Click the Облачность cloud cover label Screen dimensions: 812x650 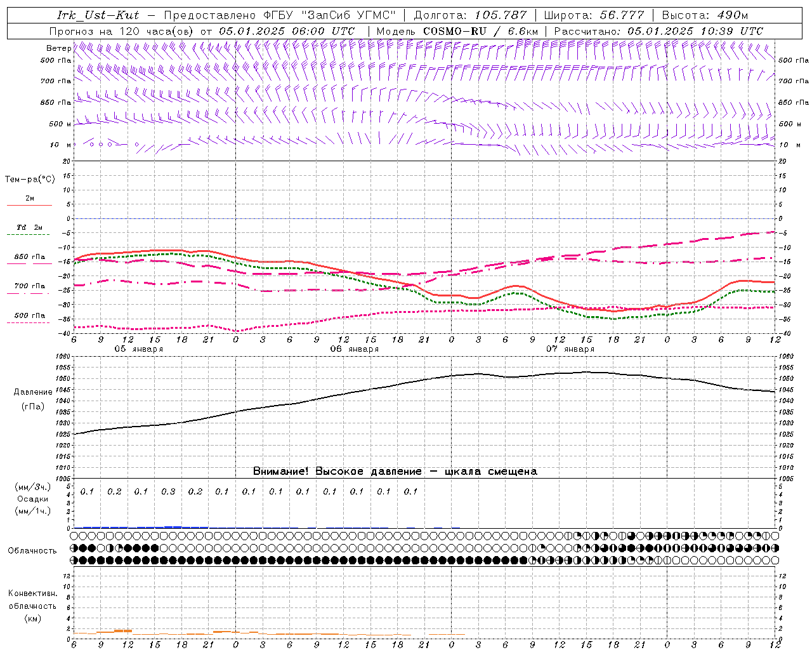point(32,550)
